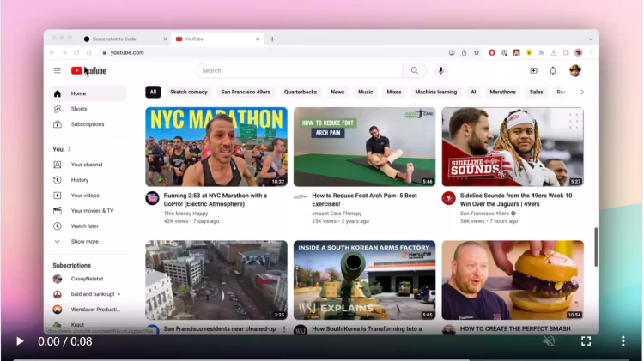Viewport: 644px width, 361px height.
Task: Click the South Korean arms factory thumbnail
Action: [364, 280]
